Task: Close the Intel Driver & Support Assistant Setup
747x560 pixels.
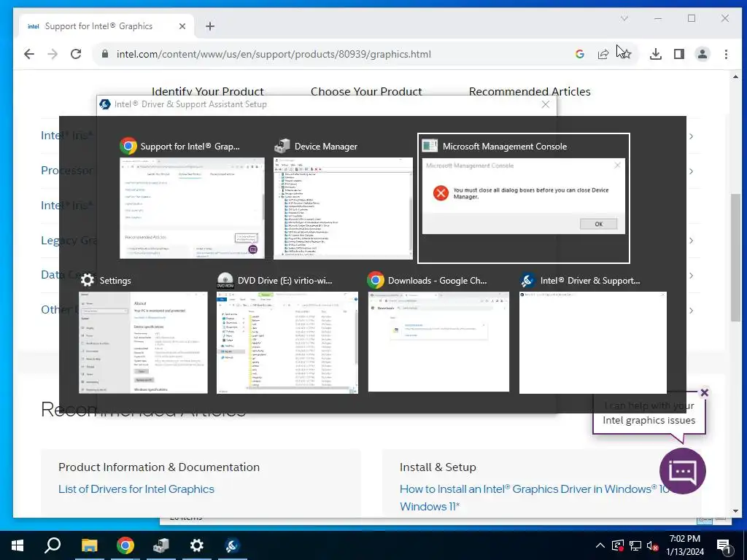Action: coord(546,104)
